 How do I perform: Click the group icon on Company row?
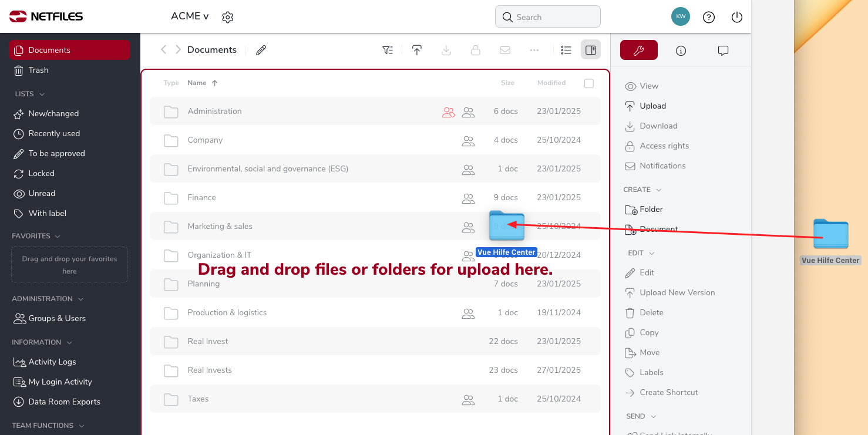coord(468,141)
